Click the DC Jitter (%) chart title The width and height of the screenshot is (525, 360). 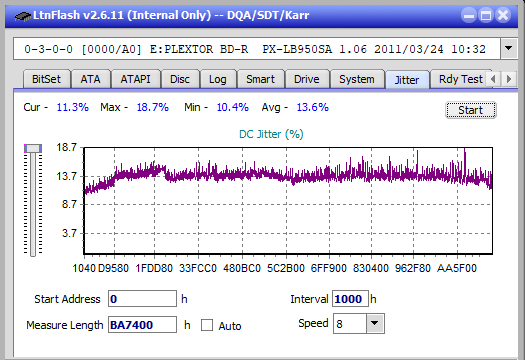point(271,134)
